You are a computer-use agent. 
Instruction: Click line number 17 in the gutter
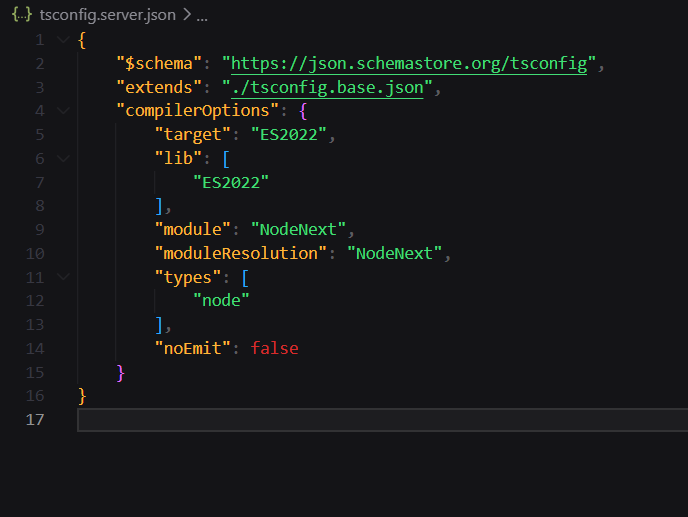35,420
